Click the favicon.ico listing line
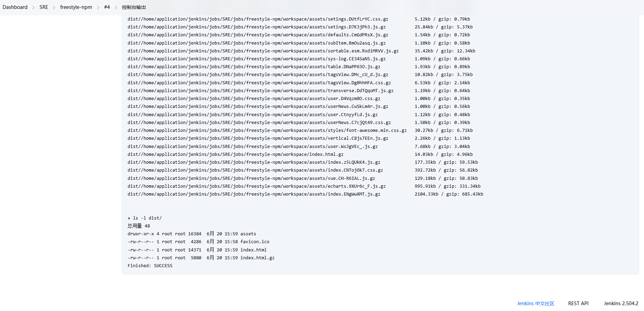The image size is (644, 311). point(198,242)
